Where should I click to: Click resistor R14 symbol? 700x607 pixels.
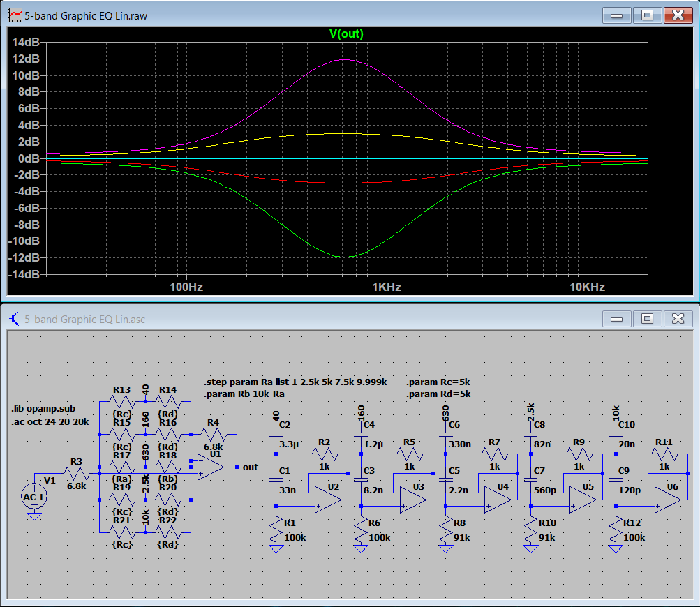[x=168, y=402]
